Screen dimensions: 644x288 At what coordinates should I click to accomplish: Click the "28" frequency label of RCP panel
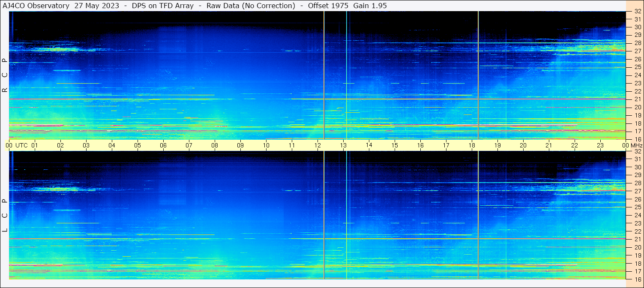[637, 43]
